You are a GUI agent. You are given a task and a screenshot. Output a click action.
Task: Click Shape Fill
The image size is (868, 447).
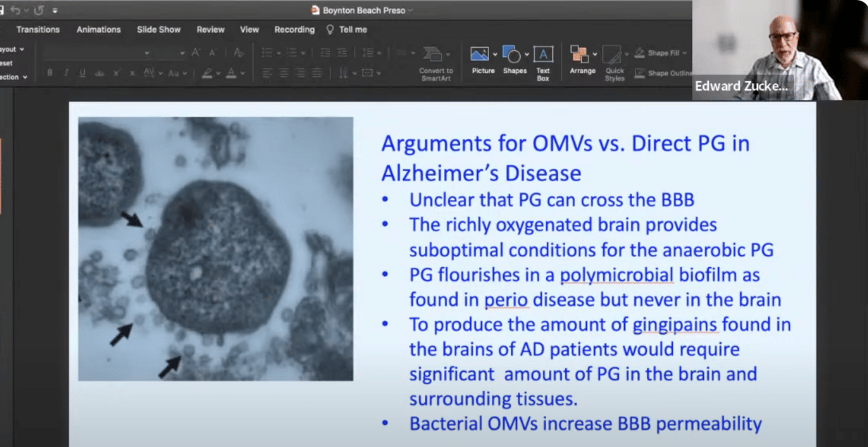tap(661, 53)
